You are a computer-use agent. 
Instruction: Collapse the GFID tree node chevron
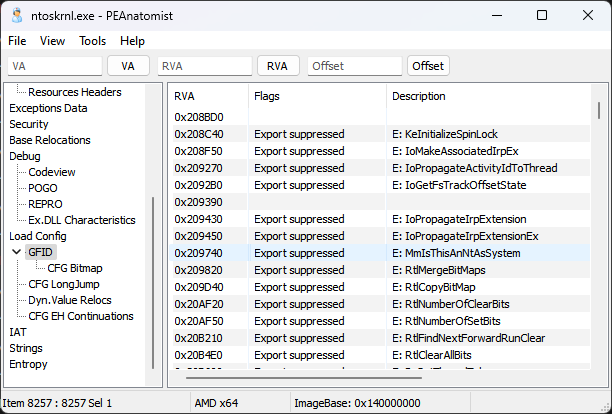(15, 252)
